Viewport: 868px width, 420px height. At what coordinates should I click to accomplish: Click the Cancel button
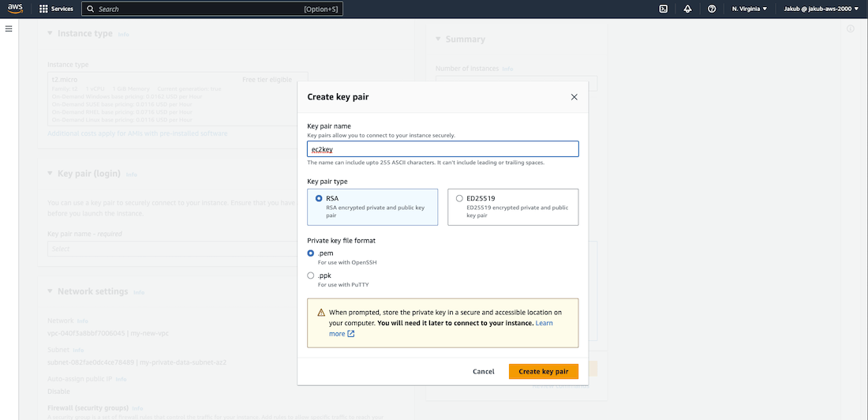484,371
